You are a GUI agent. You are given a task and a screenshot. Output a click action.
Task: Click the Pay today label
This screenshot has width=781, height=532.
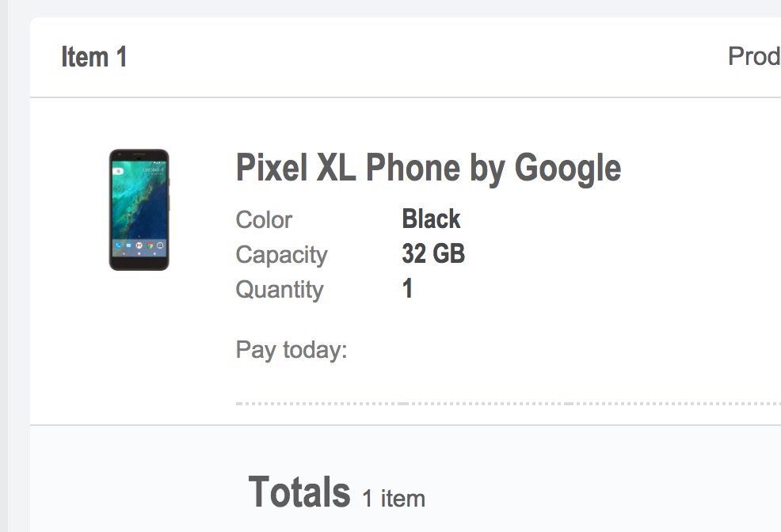pos(291,350)
